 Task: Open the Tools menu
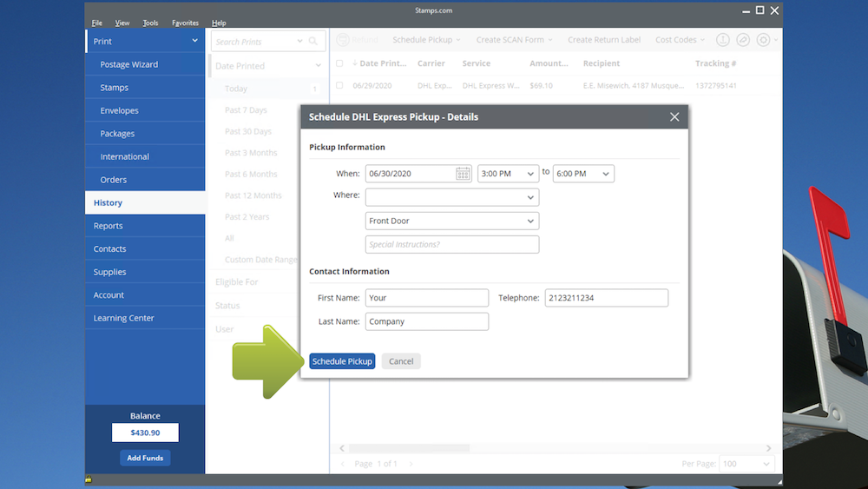pyautogui.click(x=150, y=23)
